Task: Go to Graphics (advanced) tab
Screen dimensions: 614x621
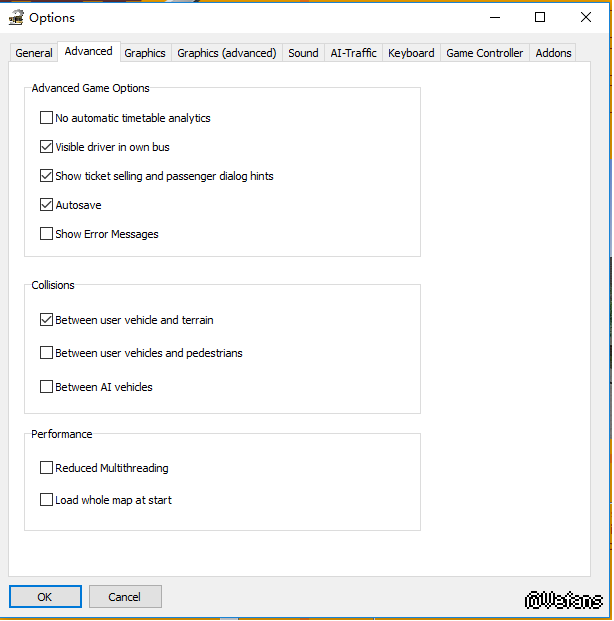Action: [227, 53]
